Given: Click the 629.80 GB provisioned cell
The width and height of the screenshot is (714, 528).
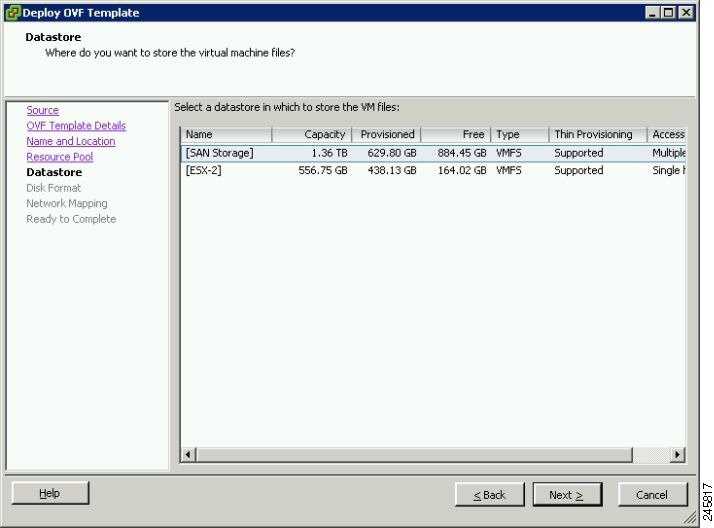Looking at the screenshot, I should point(392,153).
